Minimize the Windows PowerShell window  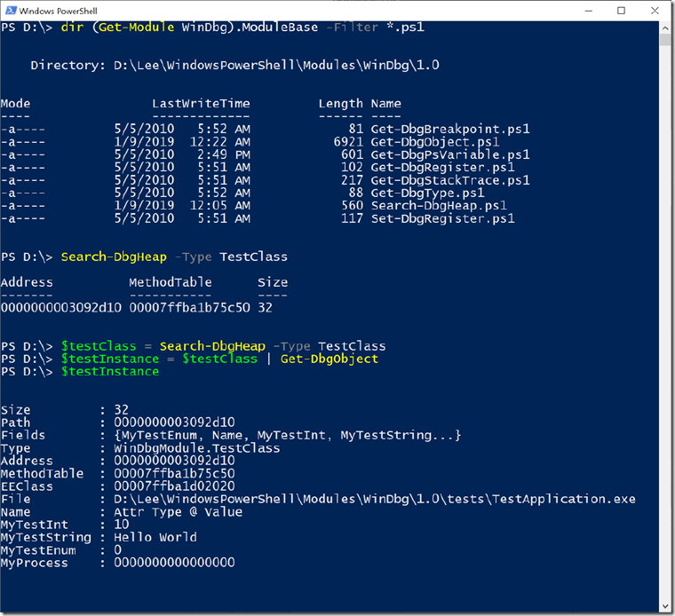589,11
